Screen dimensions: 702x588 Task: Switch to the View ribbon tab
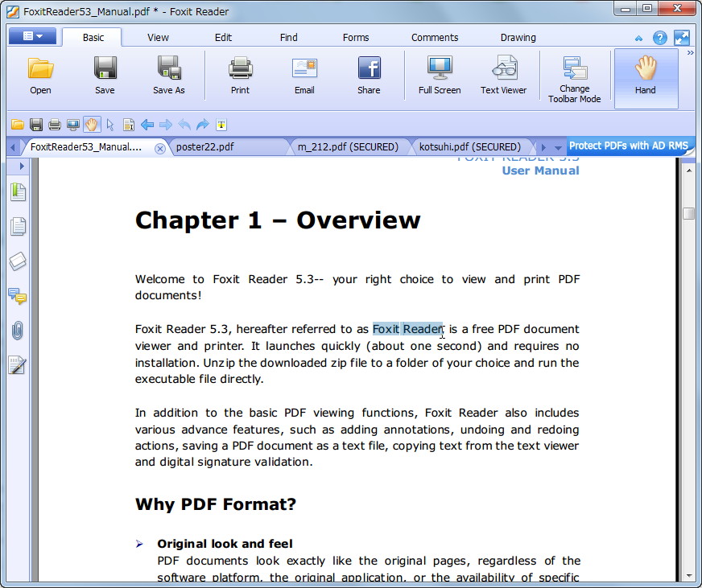click(158, 38)
